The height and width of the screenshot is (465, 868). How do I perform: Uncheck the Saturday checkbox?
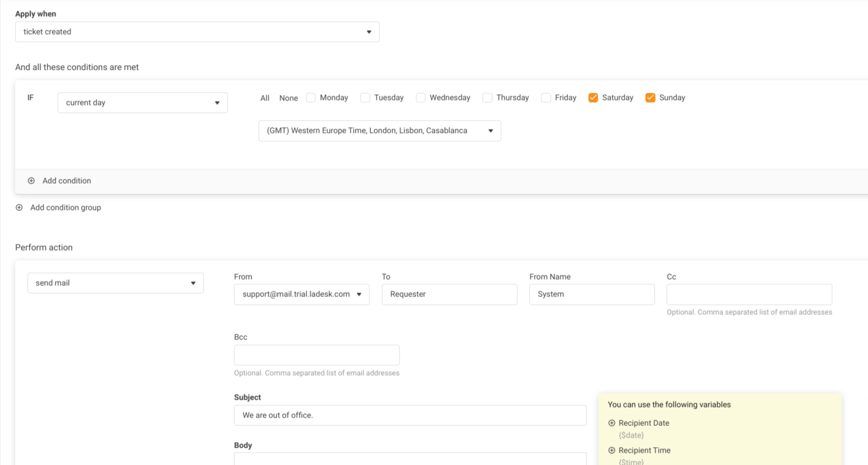593,98
